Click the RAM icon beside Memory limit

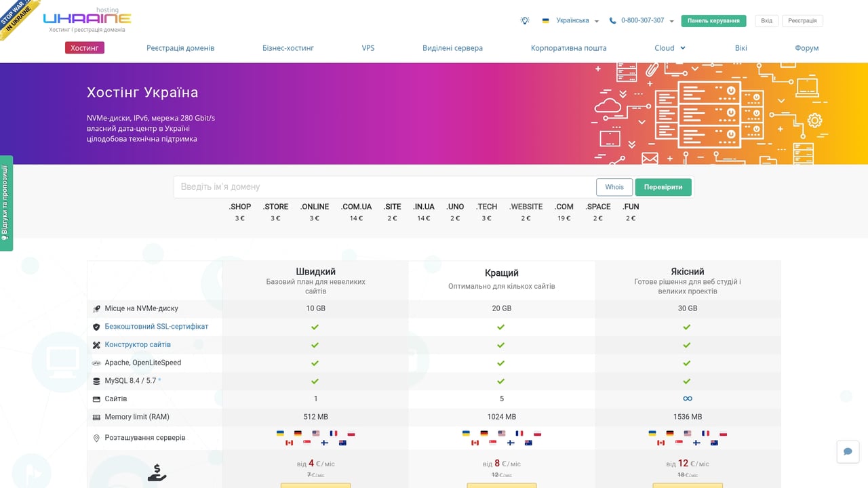click(96, 416)
